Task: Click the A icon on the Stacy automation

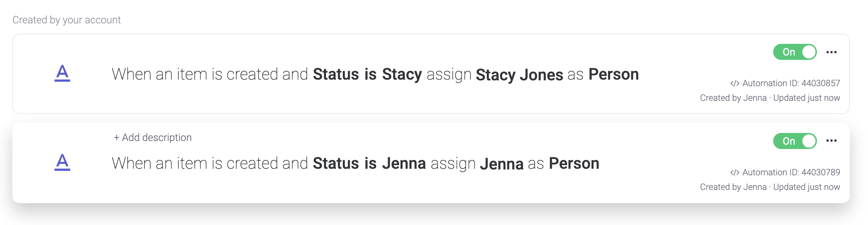Action: pos(62,73)
